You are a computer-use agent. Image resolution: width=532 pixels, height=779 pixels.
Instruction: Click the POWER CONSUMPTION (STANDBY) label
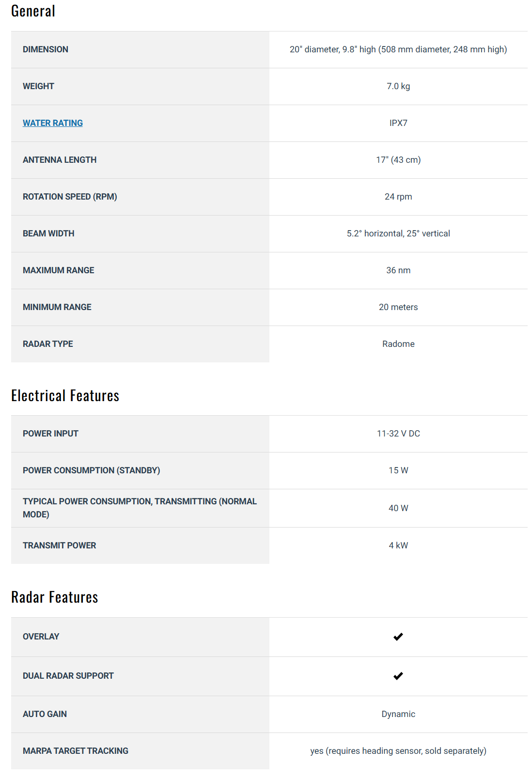coord(91,470)
